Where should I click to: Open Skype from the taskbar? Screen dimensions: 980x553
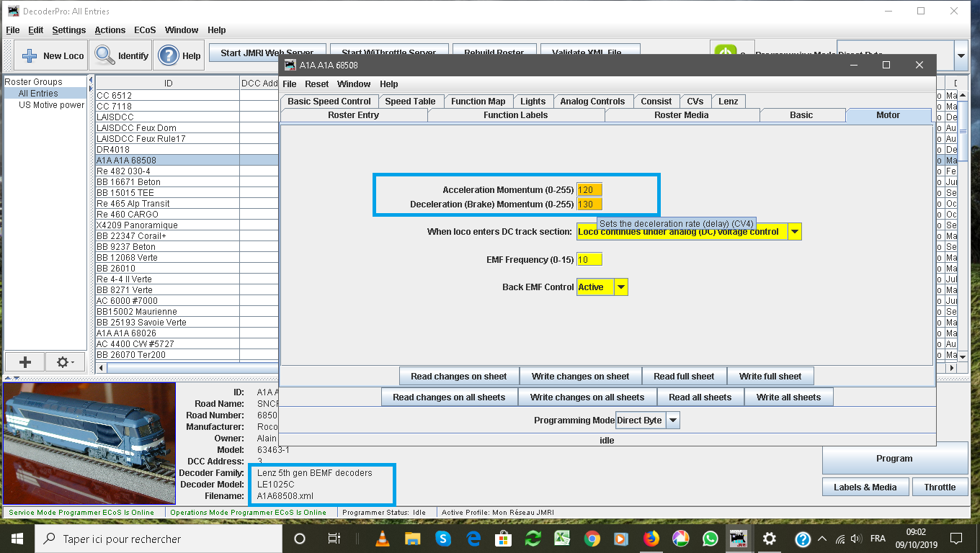click(x=442, y=539)
